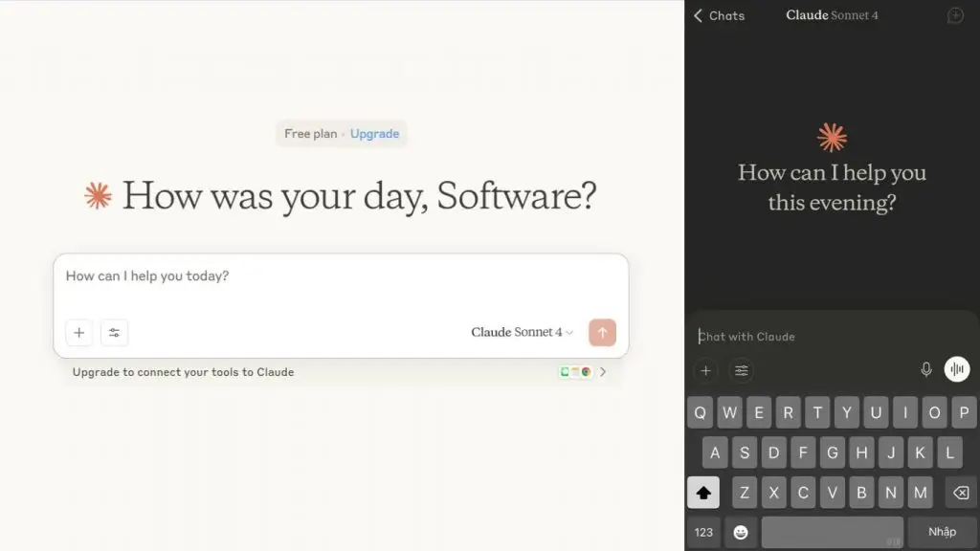
Task: Open the search and tools settings icon on desktop
Action: point(114,333)
